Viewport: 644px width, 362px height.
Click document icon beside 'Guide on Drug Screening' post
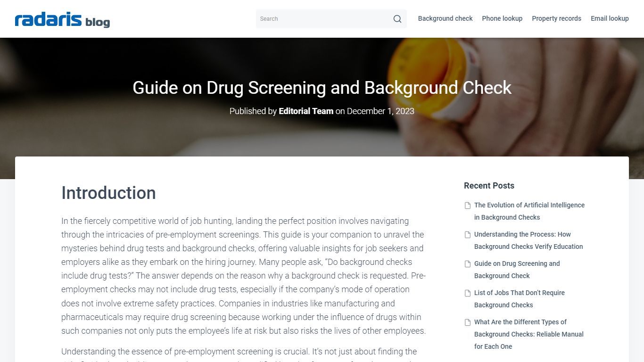[x=468, y=264]
